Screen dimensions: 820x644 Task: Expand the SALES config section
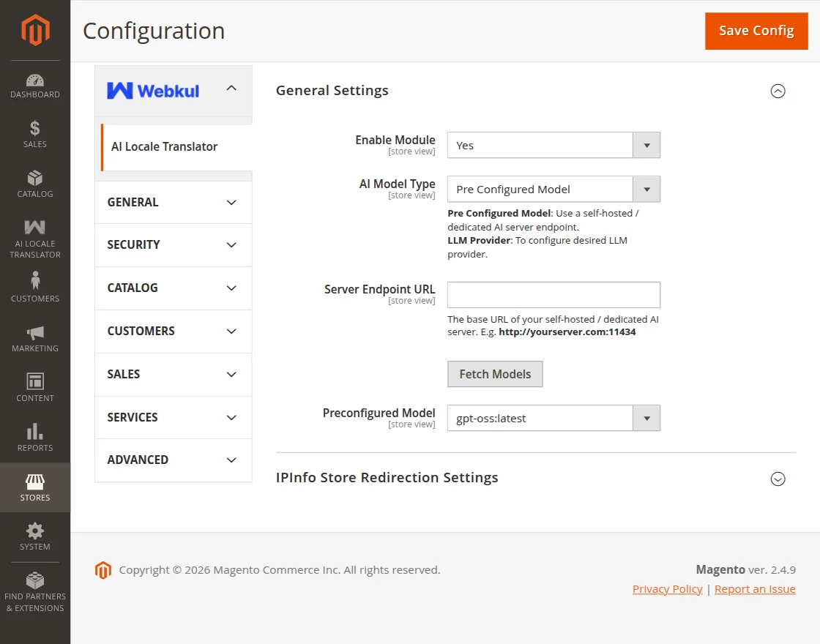pyautogui.click(x=173, y=374)
